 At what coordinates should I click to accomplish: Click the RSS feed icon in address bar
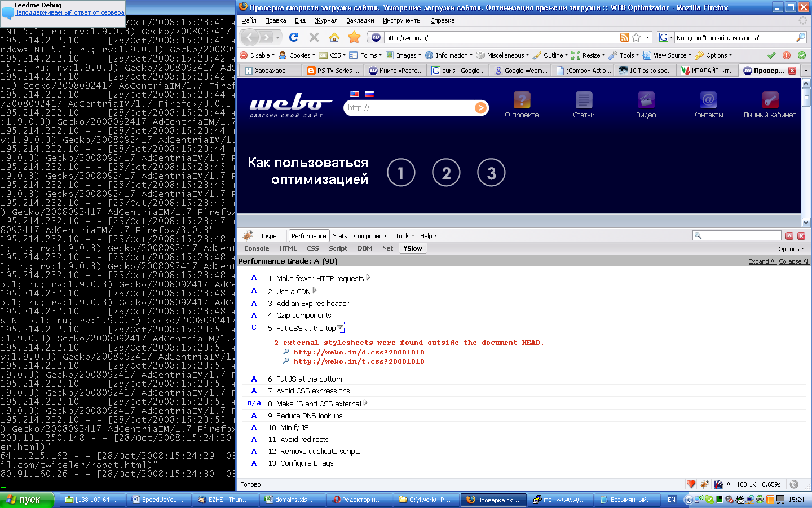pos(624,37)
